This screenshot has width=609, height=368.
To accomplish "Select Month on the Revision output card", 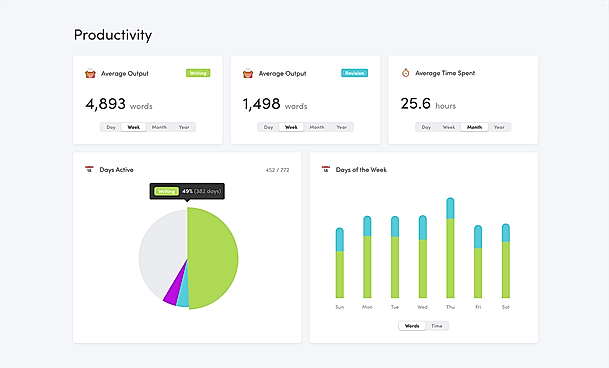I will (x=317, y=127).
